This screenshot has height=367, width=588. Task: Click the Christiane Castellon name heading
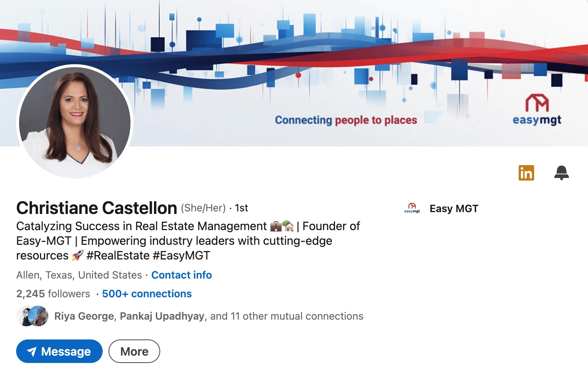(x=97, y=208)
